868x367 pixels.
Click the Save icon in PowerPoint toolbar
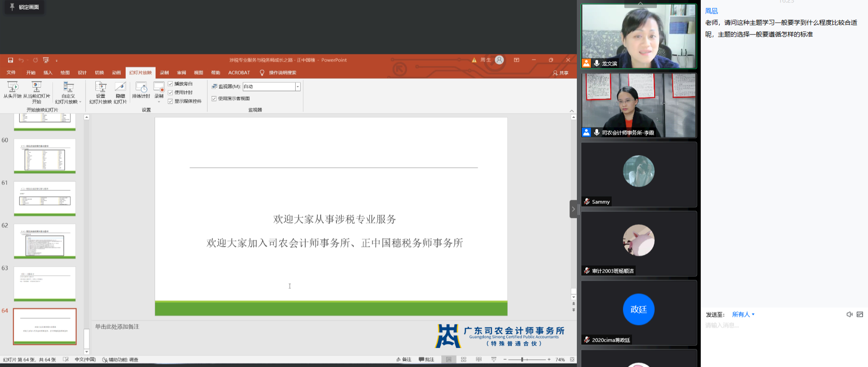(10, 60)
